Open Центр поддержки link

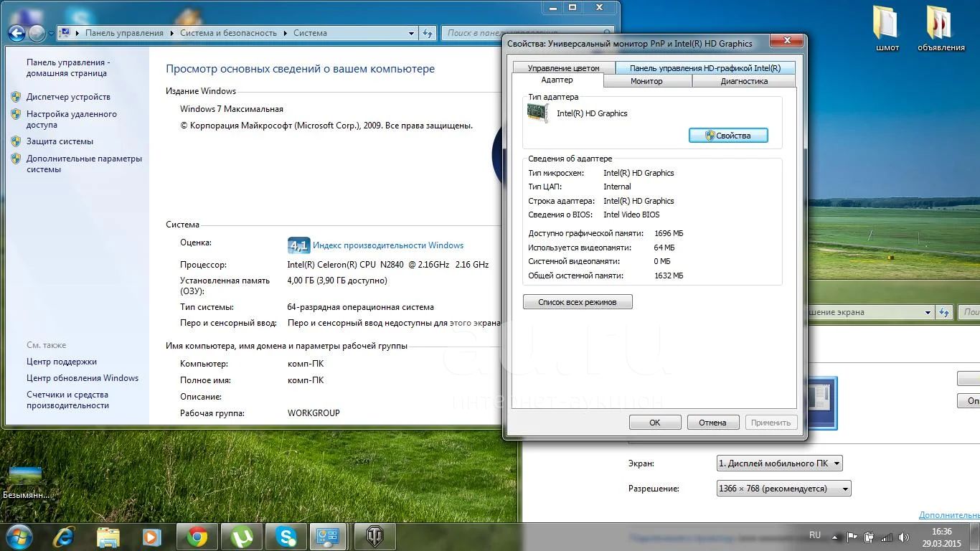62,362
